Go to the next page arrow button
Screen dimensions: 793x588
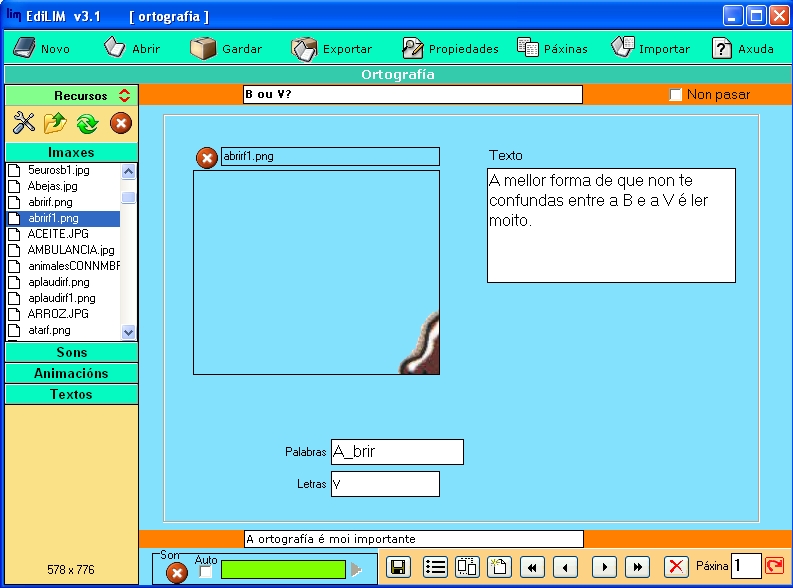(602, 567)
